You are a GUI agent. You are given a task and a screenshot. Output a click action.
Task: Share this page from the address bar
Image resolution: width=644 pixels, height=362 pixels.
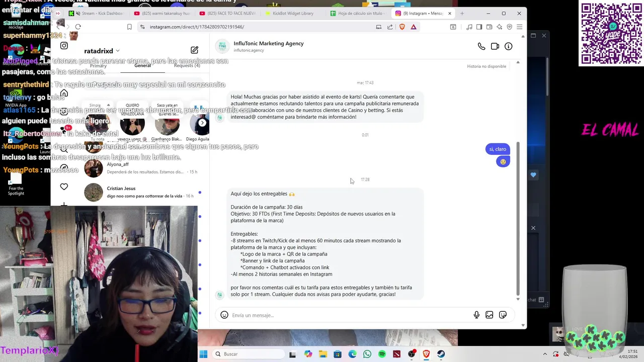pos(390,27)
